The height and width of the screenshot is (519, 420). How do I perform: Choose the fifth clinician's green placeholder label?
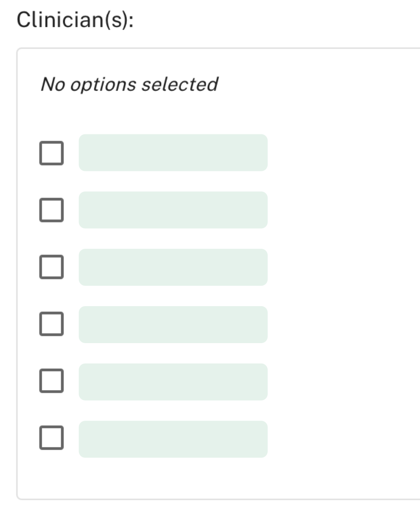click(173, 382)
